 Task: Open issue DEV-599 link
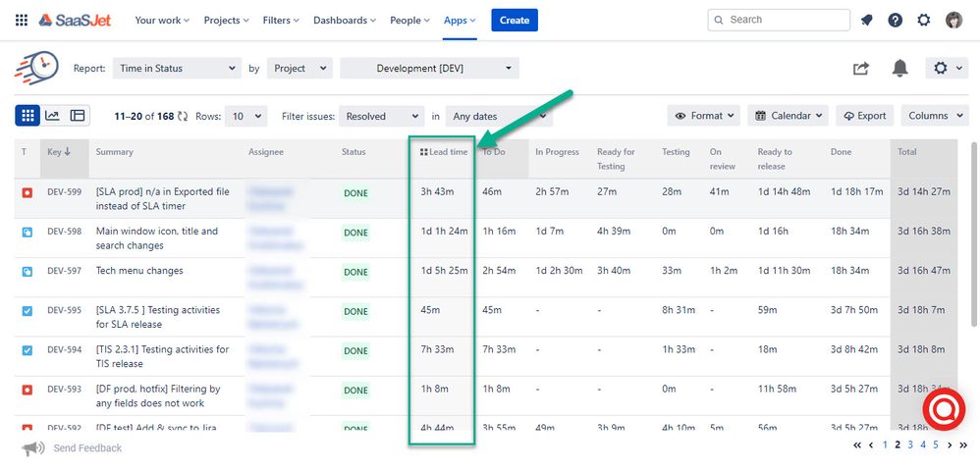65,192
